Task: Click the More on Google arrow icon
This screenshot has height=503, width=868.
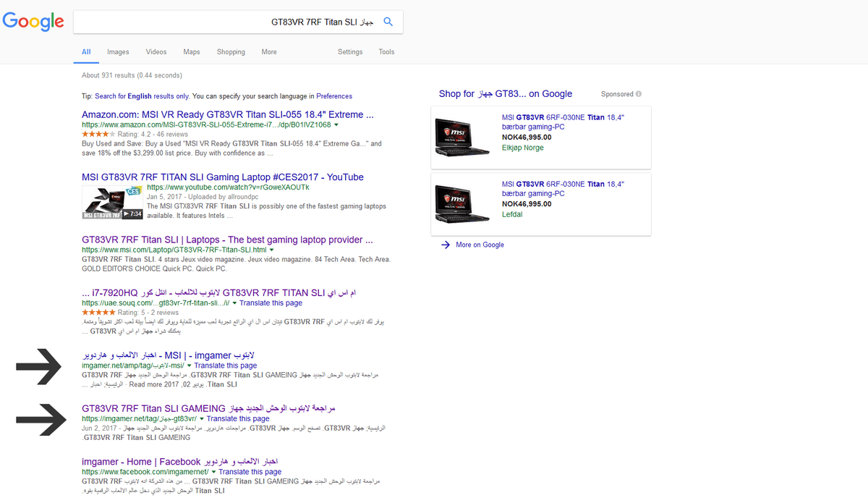Action: point(446,245)
